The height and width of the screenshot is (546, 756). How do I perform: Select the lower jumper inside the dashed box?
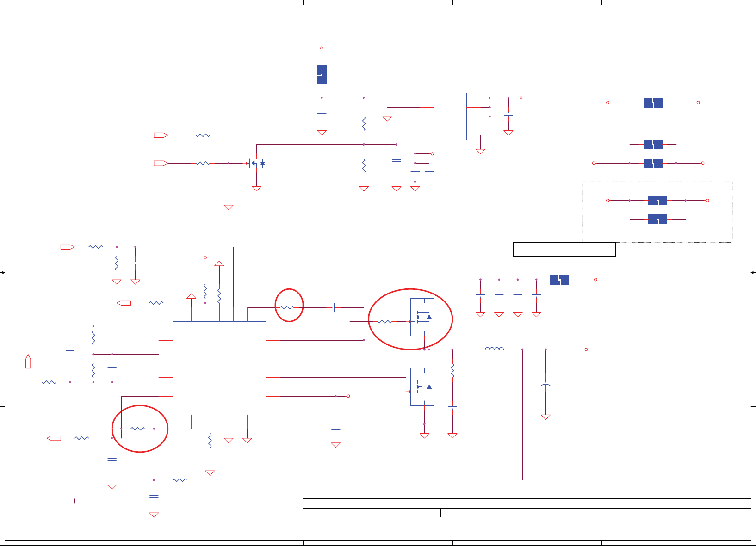[x=657, y=219]
